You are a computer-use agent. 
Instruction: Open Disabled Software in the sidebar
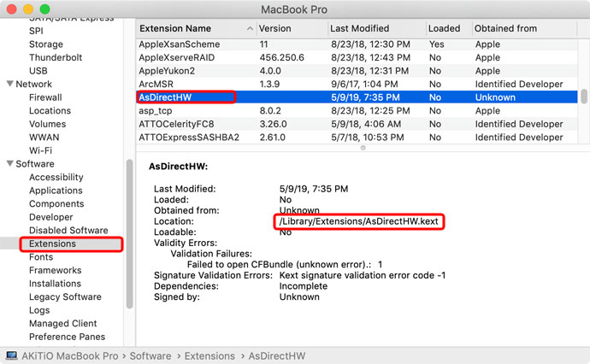(x=68, y=231)
